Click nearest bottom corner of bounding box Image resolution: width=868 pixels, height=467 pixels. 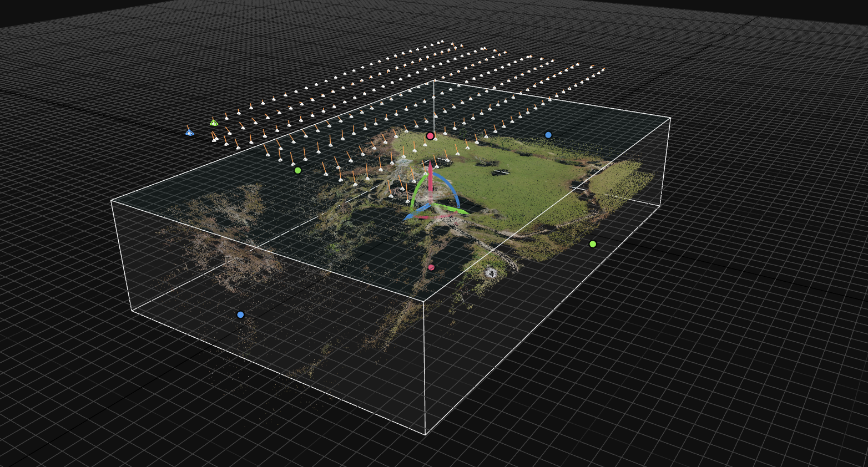(426, 434)
